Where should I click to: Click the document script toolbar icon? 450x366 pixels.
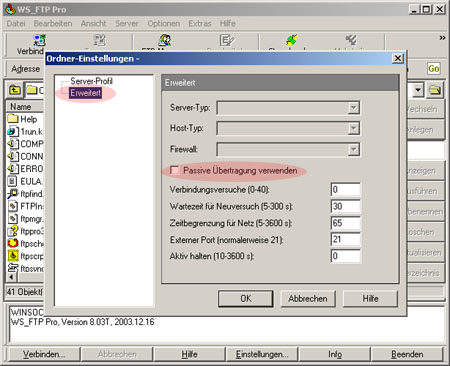227,40
